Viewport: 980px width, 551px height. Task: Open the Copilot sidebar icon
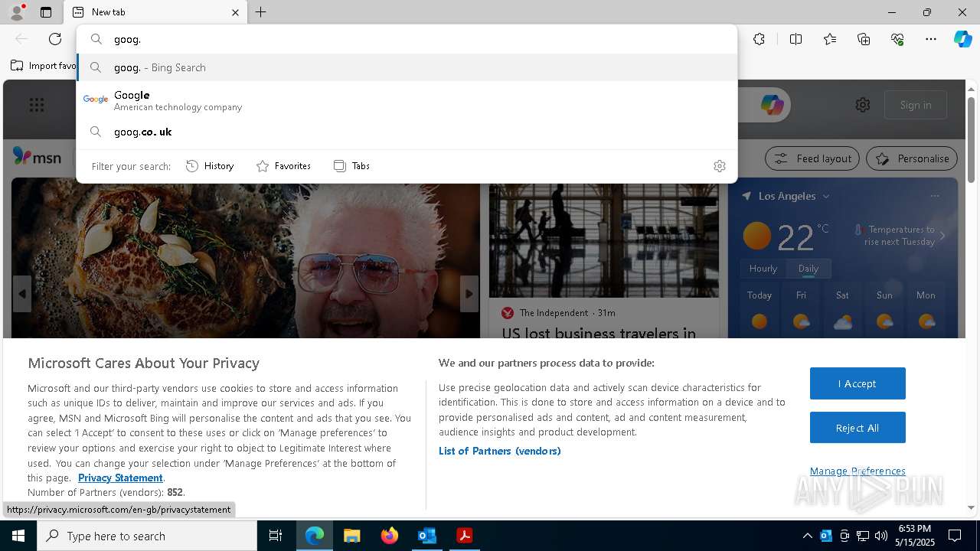point(962,39)
